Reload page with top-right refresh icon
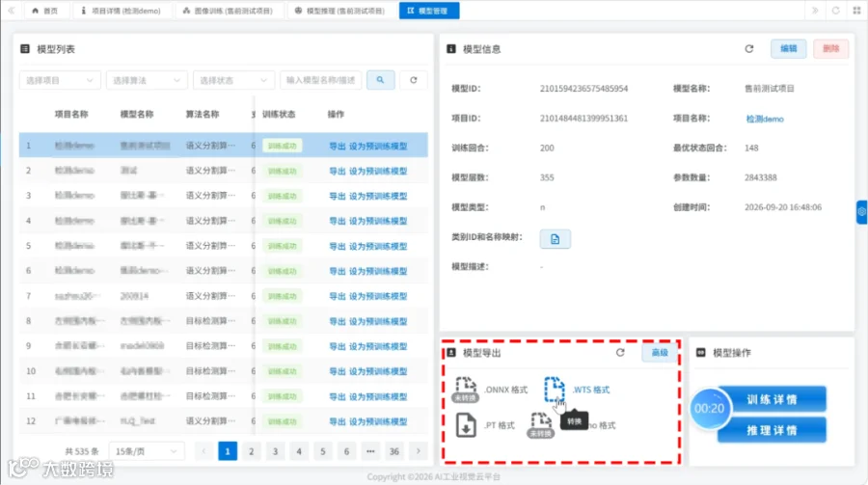This screenshot has width=868, height=485. pyautogui.click(x=836, y=11)
